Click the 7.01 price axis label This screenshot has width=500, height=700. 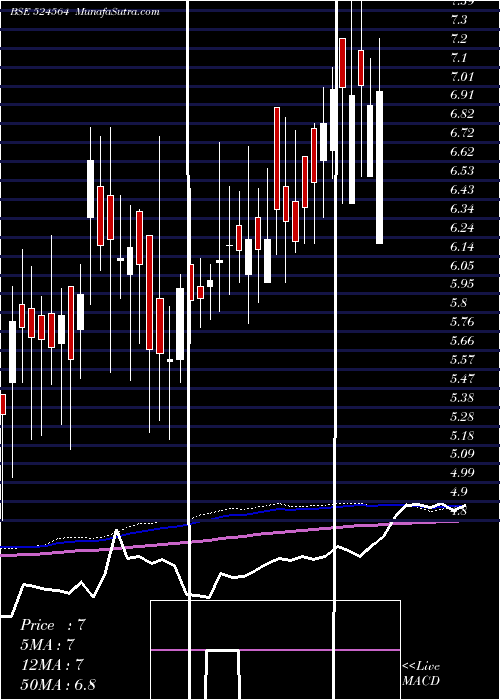click(x=462, y=77)
